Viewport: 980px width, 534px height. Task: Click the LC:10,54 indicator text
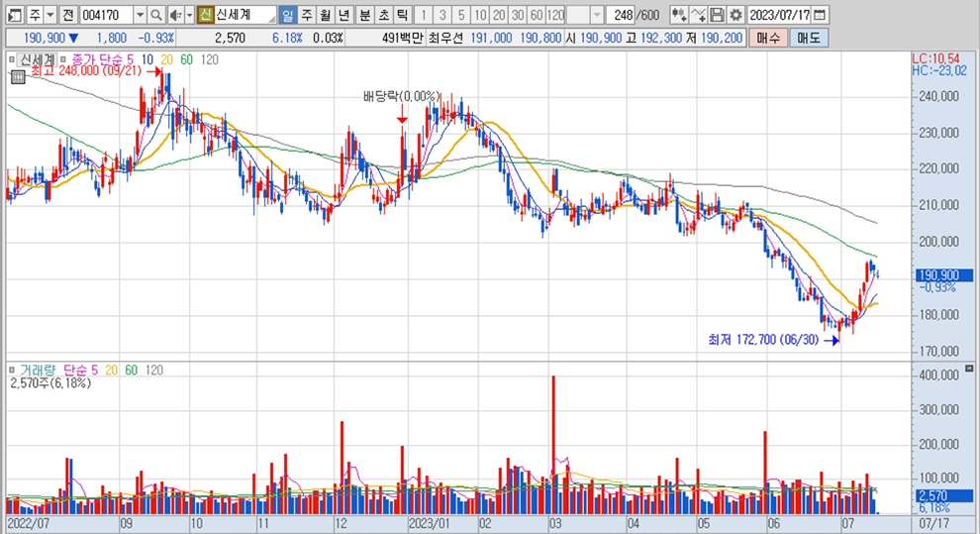[x=935, y=58]
